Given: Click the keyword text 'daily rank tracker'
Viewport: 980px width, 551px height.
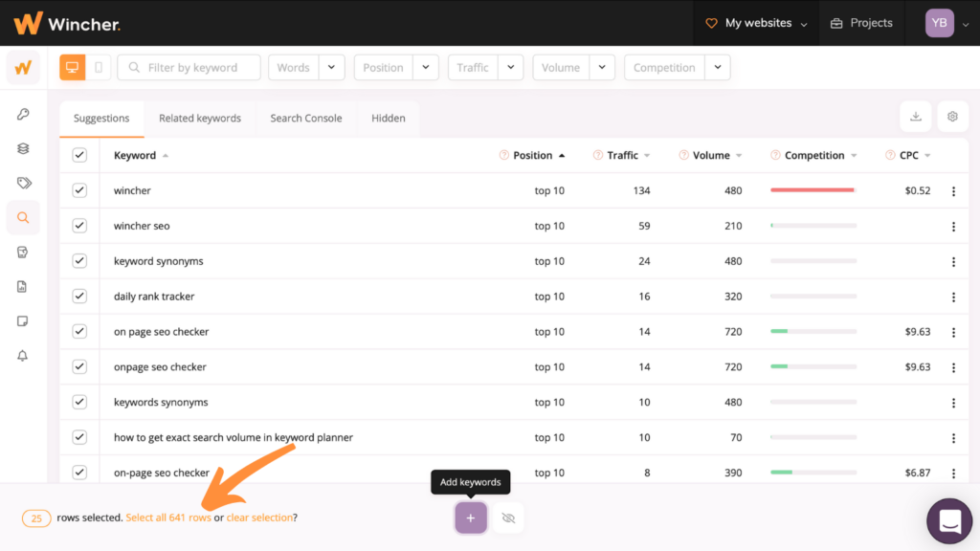Looking at the screenshot, I should pos(154,297).
